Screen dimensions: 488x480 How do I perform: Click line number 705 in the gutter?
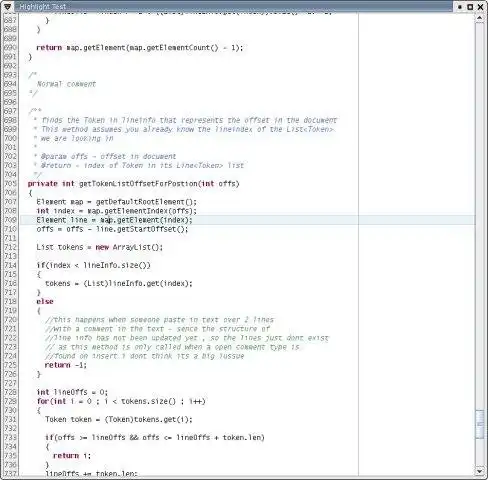(10, 184)
